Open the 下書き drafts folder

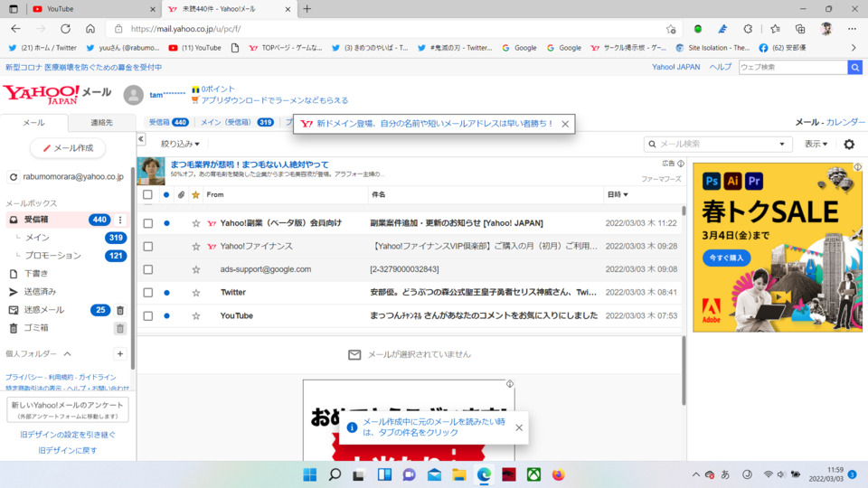[x=36, y=273]
